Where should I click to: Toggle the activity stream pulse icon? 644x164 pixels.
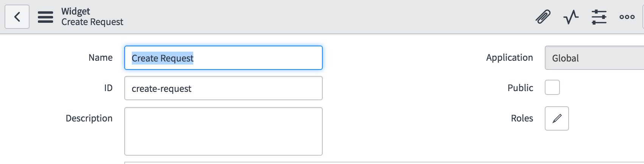[x=571, y=17]
